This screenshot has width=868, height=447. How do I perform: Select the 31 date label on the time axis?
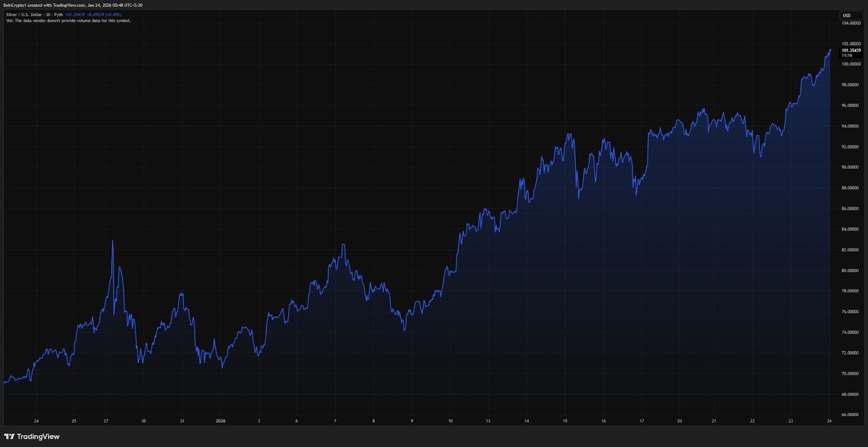point(182,421)
